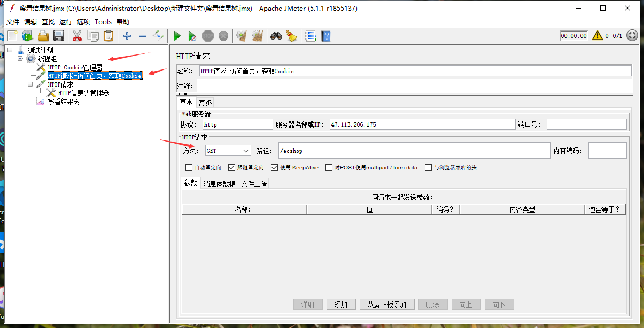Click the blue plus Expand All icon
This screenshot has height=328, width=644.
coord(127,36)
